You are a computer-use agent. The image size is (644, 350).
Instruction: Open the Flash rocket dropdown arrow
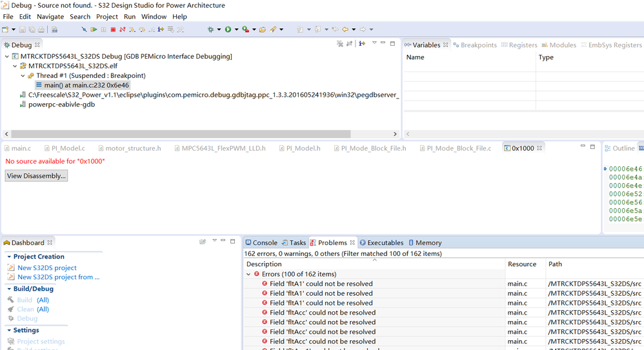click(281, 30)
